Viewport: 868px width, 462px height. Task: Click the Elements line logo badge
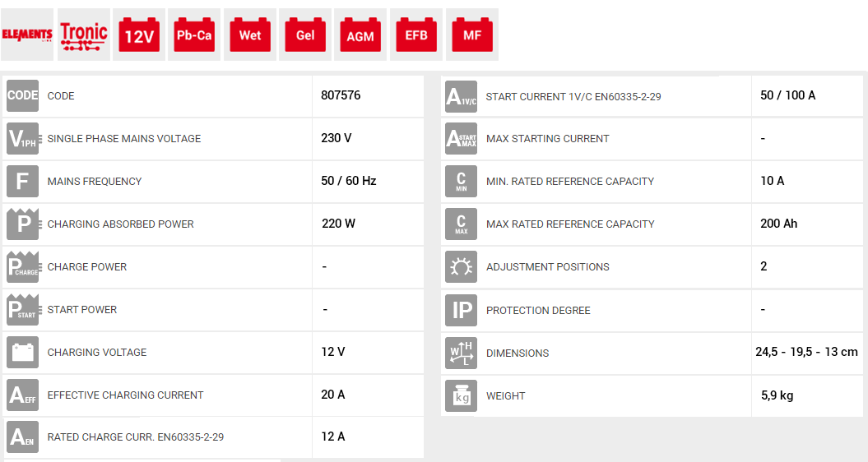(x=27, y=35)
